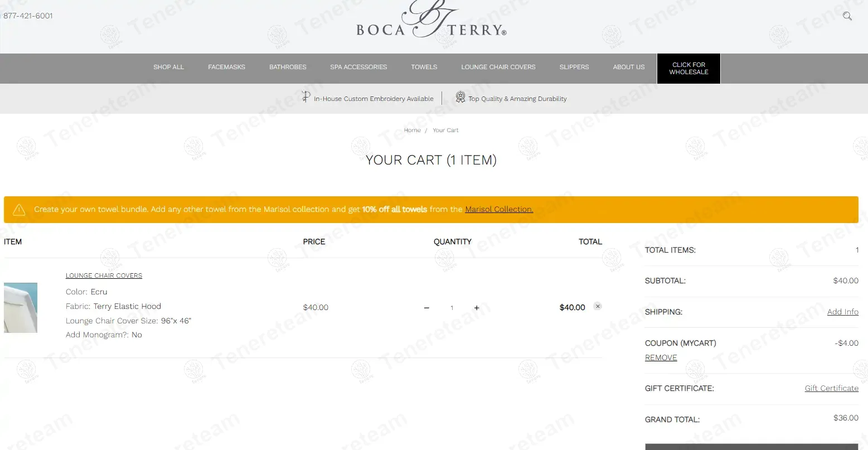Click the Lounge Chair Cover Size text

[x=128, y=321]
